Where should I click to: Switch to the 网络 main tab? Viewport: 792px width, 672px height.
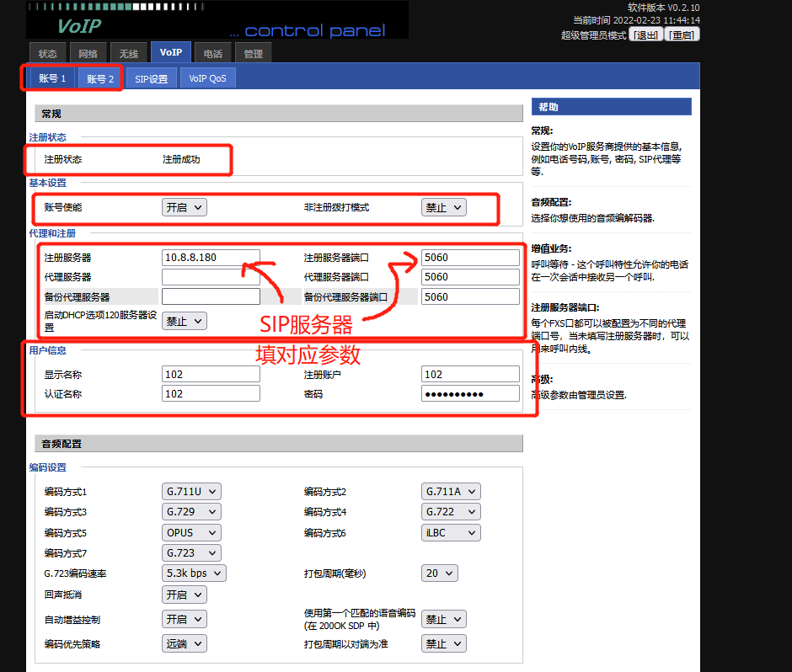pos(88,54)
